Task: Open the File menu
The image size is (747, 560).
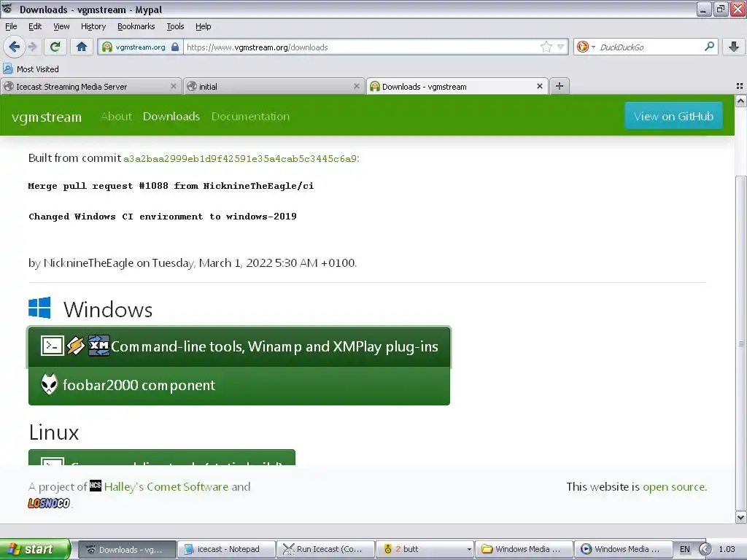Action: 11,26
